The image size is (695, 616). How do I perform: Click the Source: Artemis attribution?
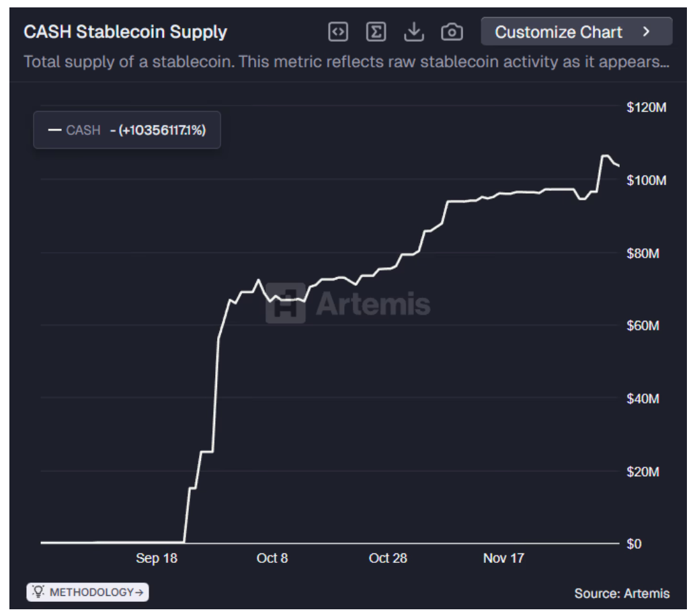click(x=622, y=593)
